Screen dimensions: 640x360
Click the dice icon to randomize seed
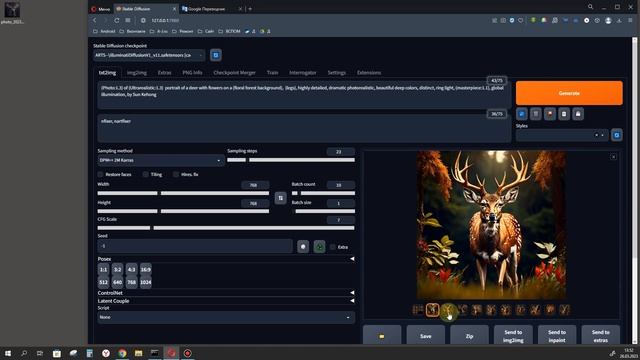(x=303, y=247)
